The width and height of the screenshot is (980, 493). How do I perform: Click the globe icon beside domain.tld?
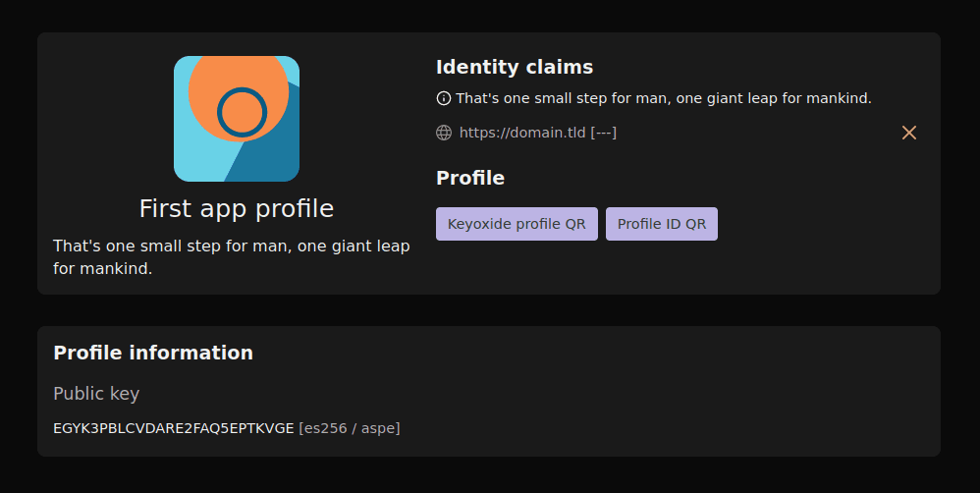(x=444, y=133)
